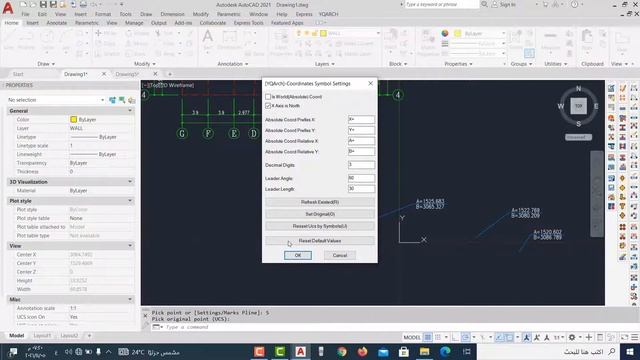The height and width of the screenshot is (360, 640).
Task: Click the Refresh Existed(R) button
Action: (320, 202)
